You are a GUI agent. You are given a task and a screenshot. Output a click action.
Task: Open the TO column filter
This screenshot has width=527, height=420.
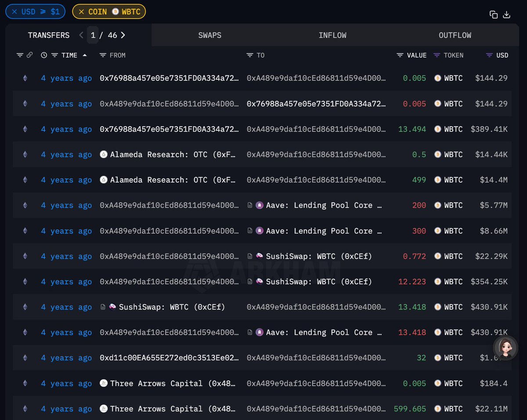(250, 55)
